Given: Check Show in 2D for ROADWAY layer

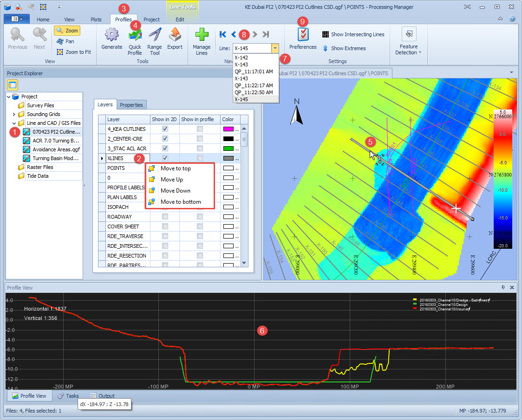Looking at the screenshot, I should pos(165,217).
